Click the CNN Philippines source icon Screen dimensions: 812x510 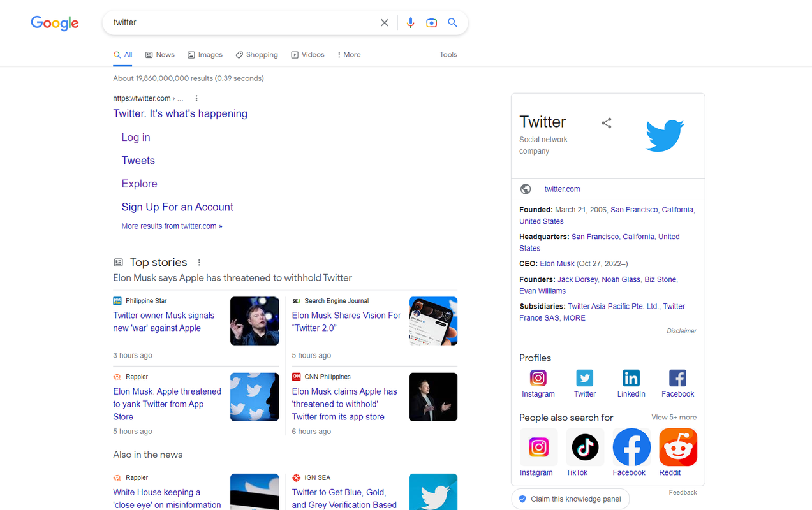(296, 377)
